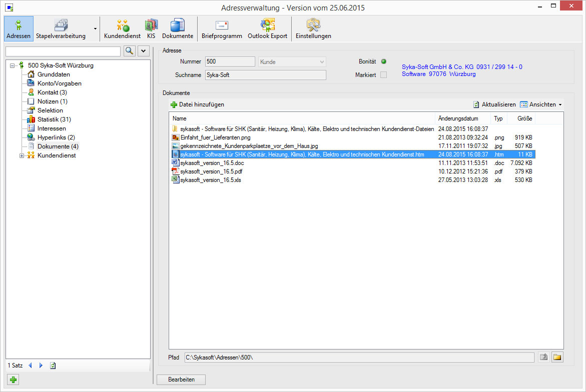Click Datei hinzufügen button
This screenshot has height=392, width=586.
click(x=197, y=104)
